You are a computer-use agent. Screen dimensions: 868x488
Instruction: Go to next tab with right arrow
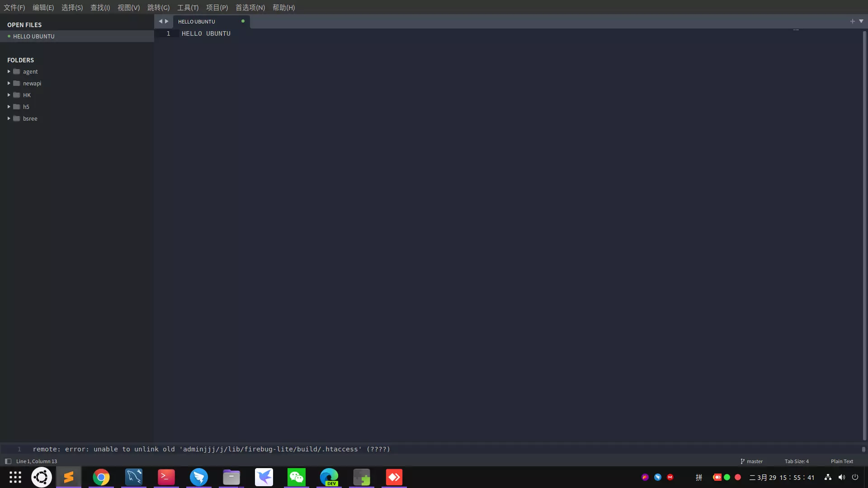166,21
